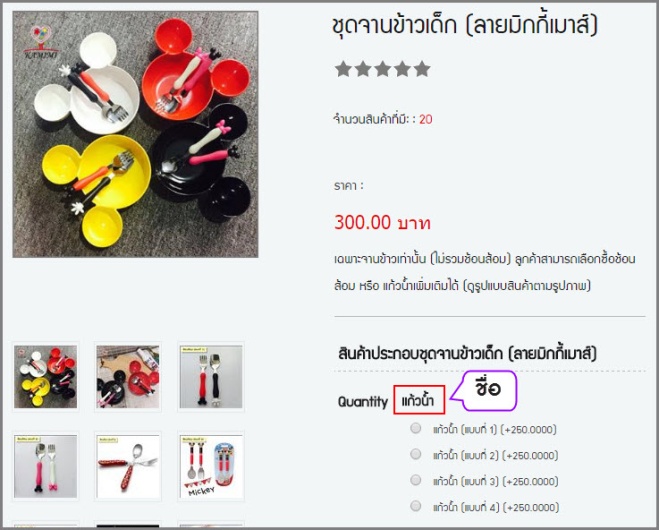Click the แก้วน้ำ option group label

(x=419, y=400)
